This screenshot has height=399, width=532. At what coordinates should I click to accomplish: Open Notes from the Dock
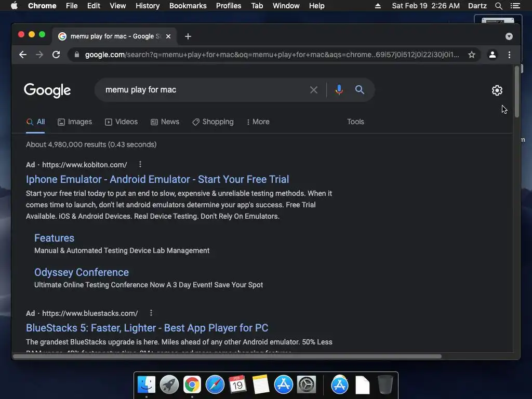260,385
